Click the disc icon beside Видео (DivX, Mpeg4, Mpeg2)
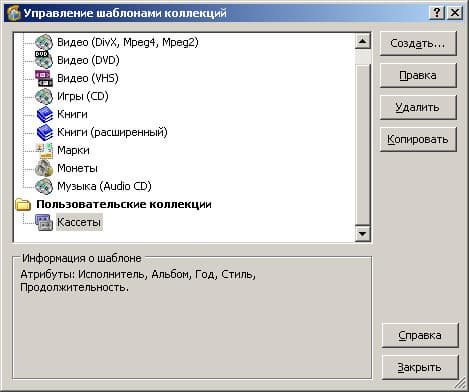The image size is (469, 392). 44,42
